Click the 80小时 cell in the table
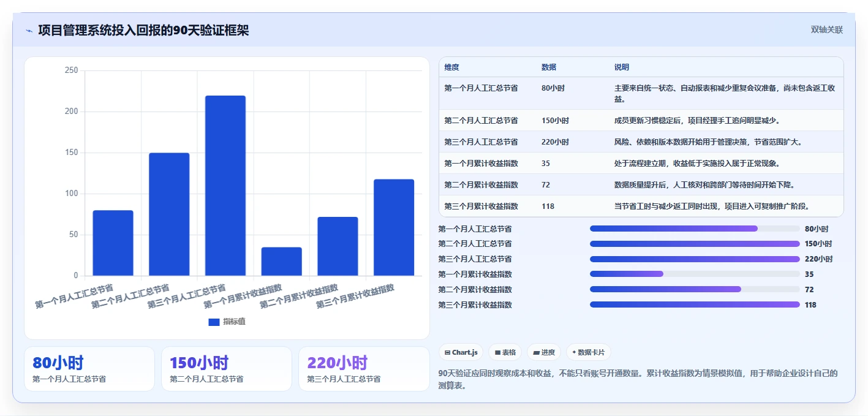This screenshot has height=416, width=868. (553, 88)
